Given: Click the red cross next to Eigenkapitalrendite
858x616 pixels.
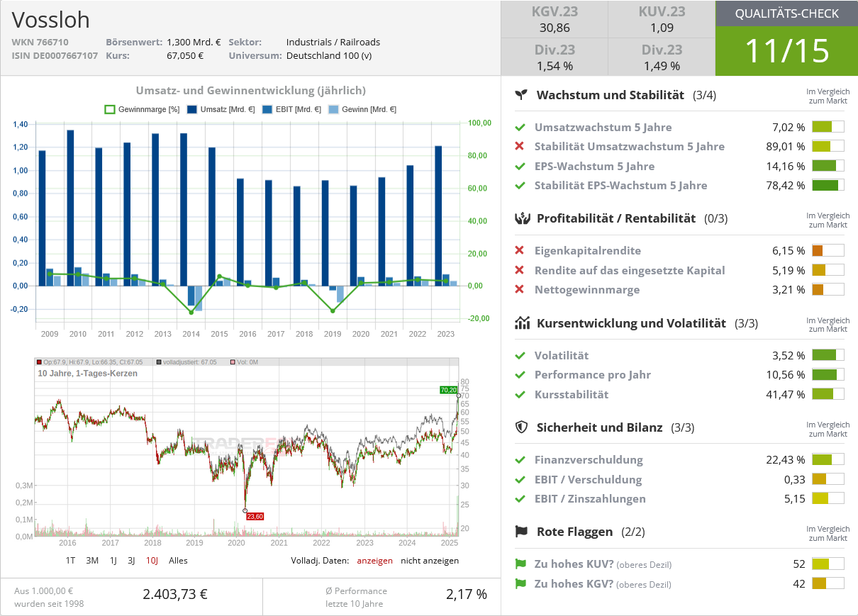Looking at the screenshot, I should (520, 251).
